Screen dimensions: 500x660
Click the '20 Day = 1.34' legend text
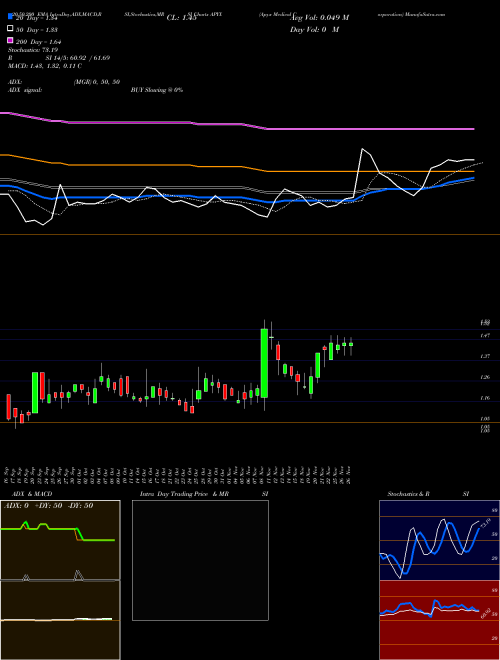pyautogui.click(x=37, y=18)
